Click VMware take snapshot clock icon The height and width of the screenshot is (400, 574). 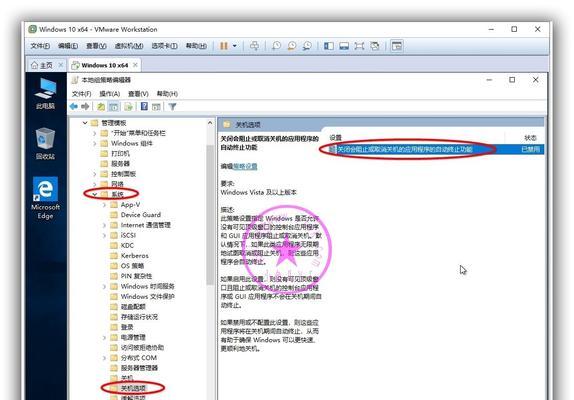tap(276, 46)
